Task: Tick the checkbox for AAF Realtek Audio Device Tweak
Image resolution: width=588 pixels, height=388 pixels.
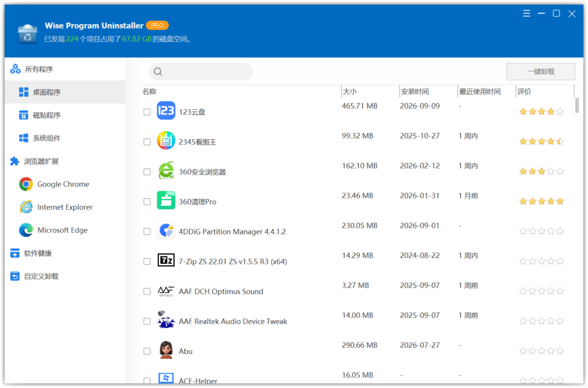Action: pyautogui.click(x=147, y=321)
